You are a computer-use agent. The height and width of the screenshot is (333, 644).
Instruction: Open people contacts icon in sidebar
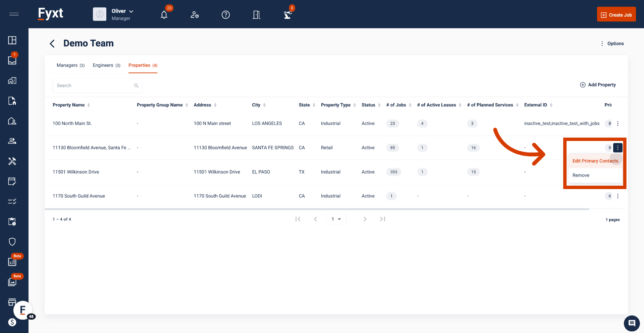click(12, 141)
